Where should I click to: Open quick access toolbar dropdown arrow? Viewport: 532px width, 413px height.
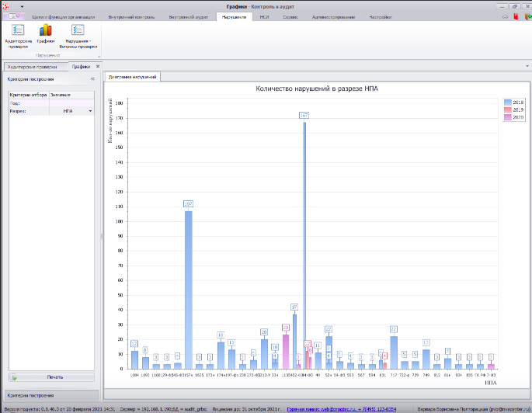(22, 6)
